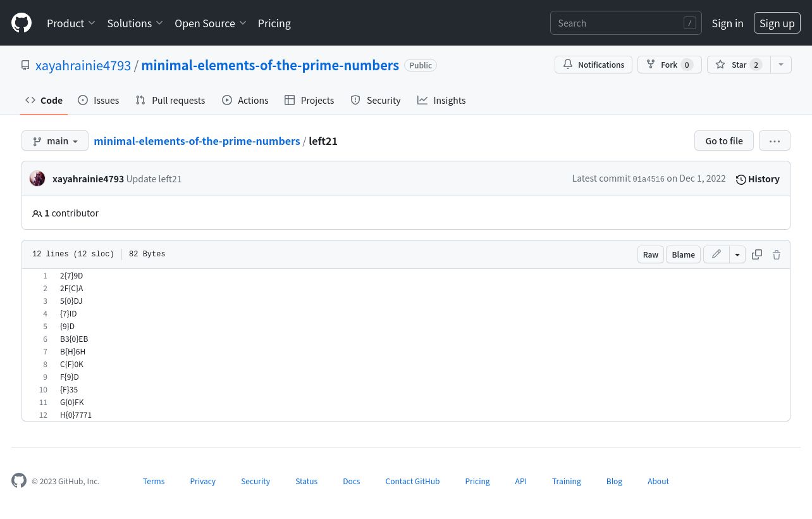
Task: Expand the Open Source menu
Action: click(x=211, y=23)
